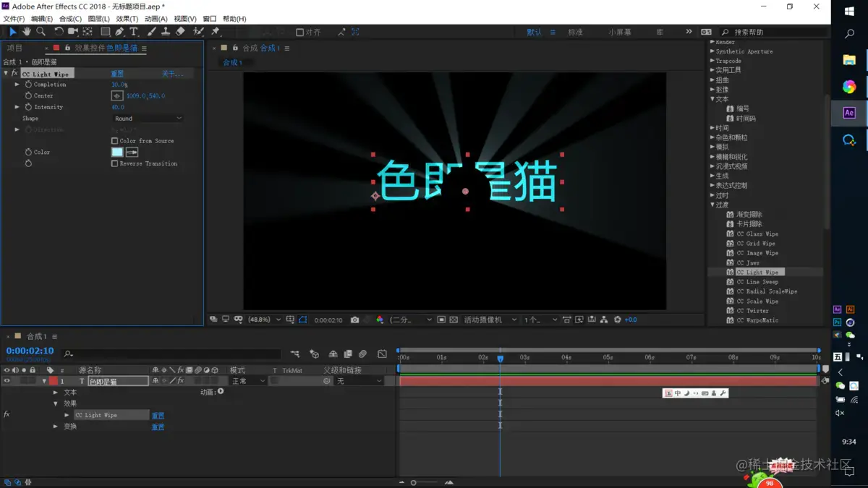Select the Roto Brush tool

[198, 32]
